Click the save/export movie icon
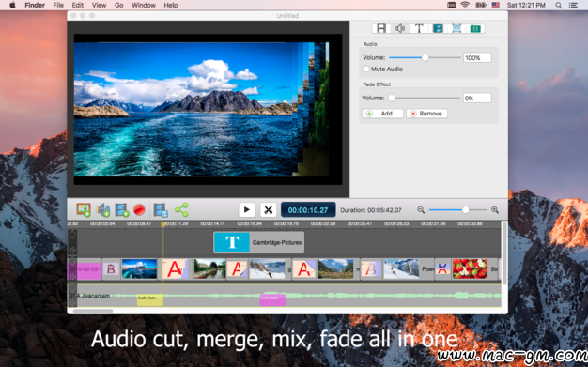Screen dimensions: 588x367 coord(161,210)
